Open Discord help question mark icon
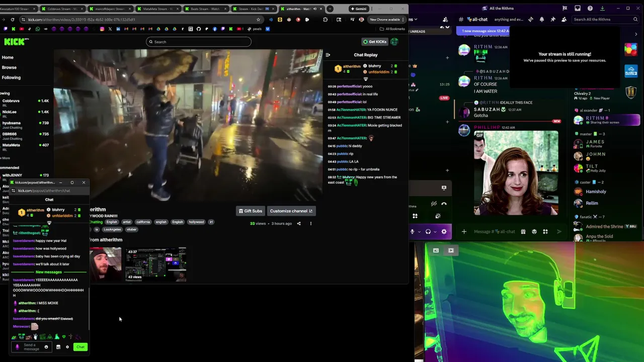Viewport: 644px width, 362px height. tap(590, 8)
